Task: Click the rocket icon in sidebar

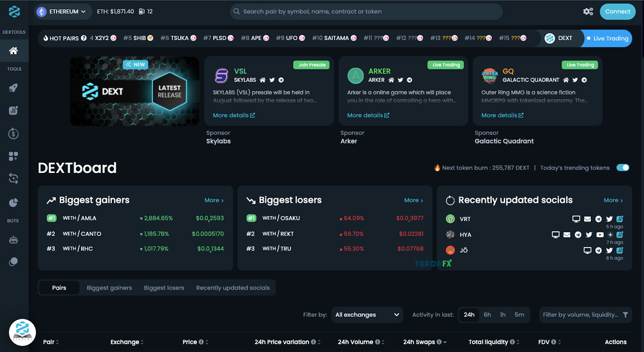Action: [13, 88]
